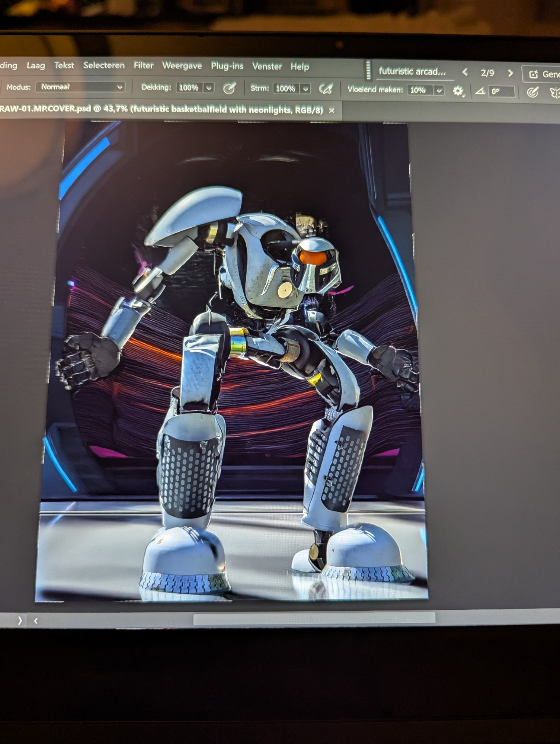Click the horizontal scrollbar below canvas

pos(314,618)
